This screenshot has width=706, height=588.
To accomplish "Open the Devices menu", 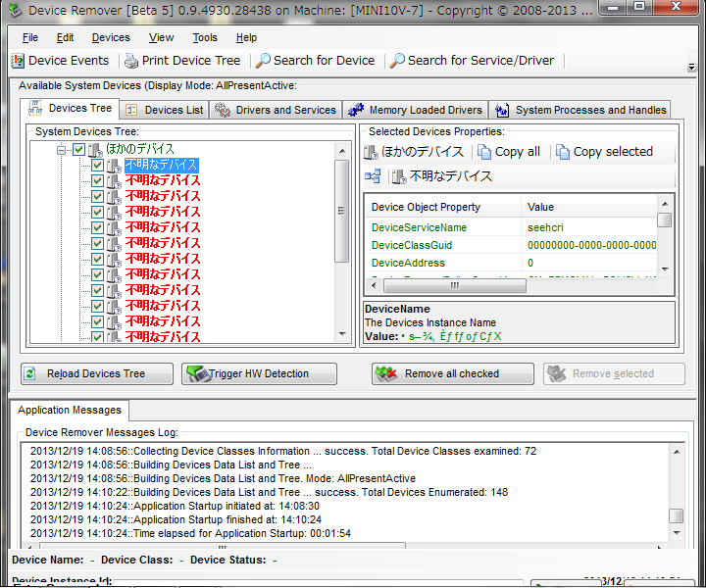I will (x=111, y=38).
